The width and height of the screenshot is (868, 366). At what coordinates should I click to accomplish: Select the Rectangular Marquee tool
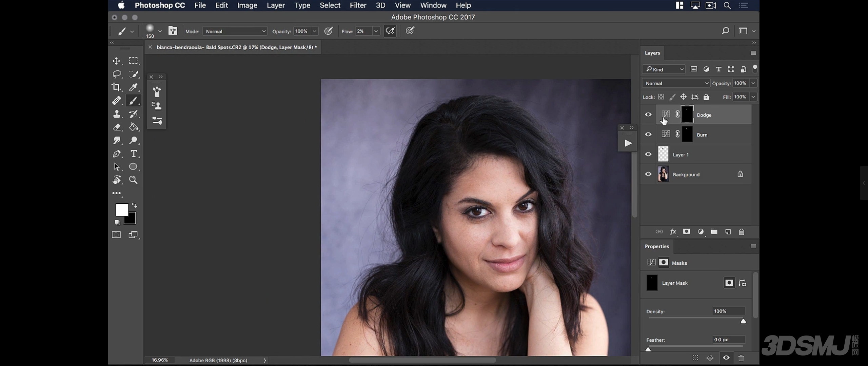coord(133,61)
